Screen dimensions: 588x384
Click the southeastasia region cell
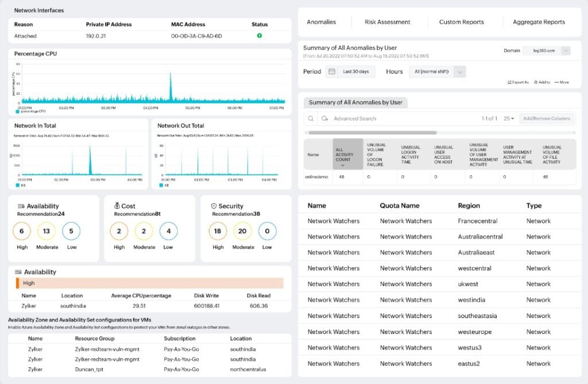(x=477, y=316)
